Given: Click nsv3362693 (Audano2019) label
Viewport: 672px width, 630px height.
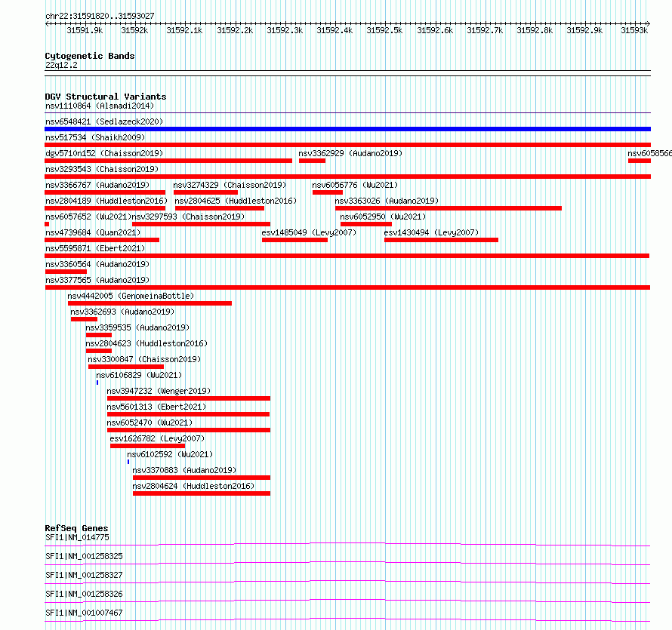Looking at the screenshot, I should [x=122, y=312].
